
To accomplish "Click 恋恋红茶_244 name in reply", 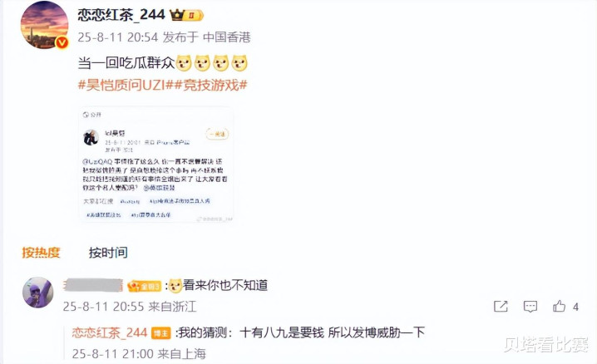I will 110,332.
